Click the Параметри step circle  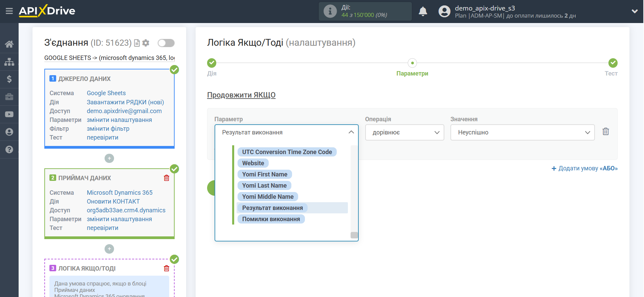coord(412,63)
